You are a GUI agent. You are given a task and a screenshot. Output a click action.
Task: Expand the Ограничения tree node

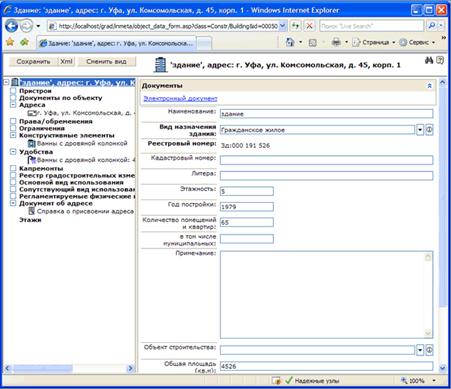click(x=13, y=128)
